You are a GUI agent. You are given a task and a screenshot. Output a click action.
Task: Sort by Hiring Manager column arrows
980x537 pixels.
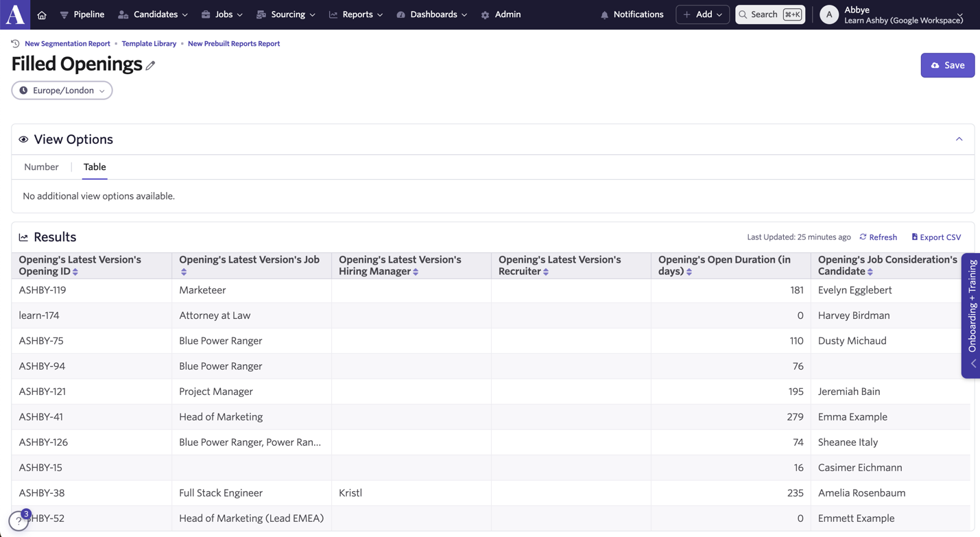pos(416,272)
